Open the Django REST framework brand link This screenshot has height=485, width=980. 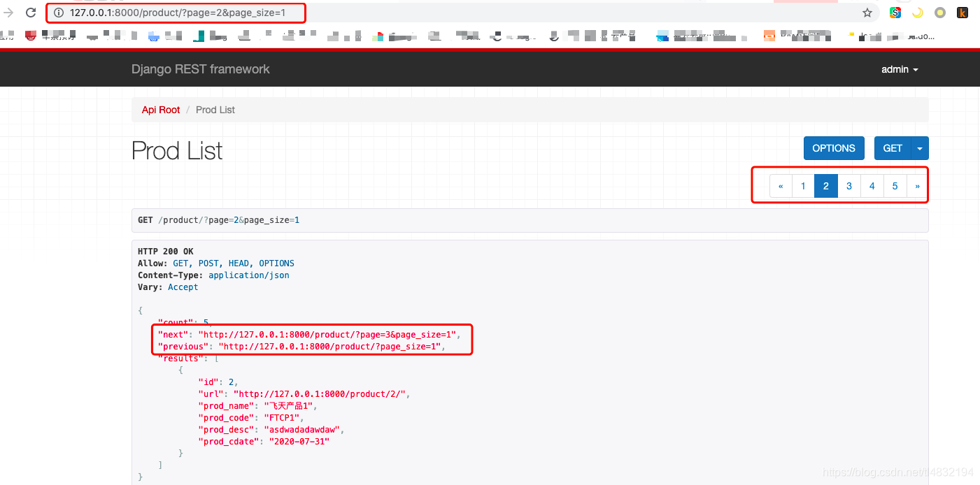click(x=201, y=69)
